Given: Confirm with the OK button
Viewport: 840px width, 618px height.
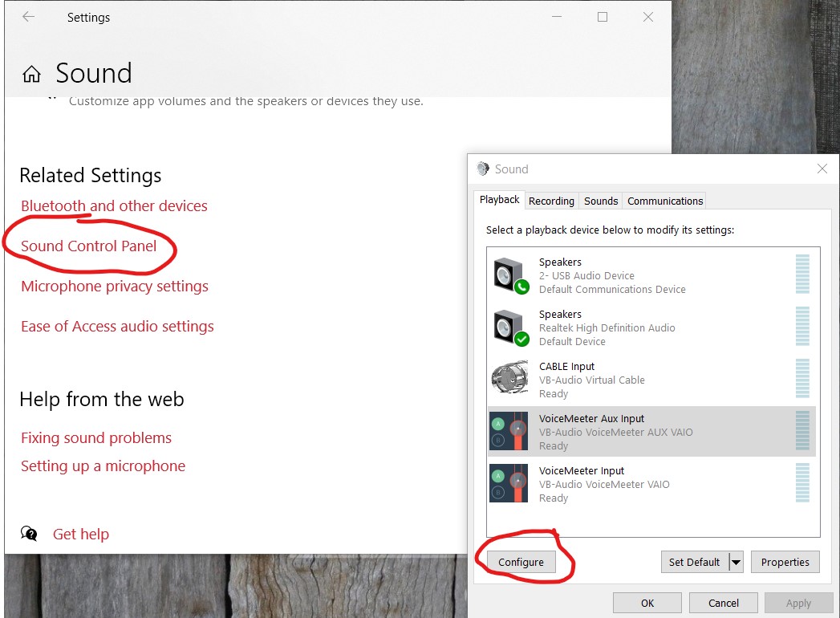Looking at the screenshot, I should [647, 603].
